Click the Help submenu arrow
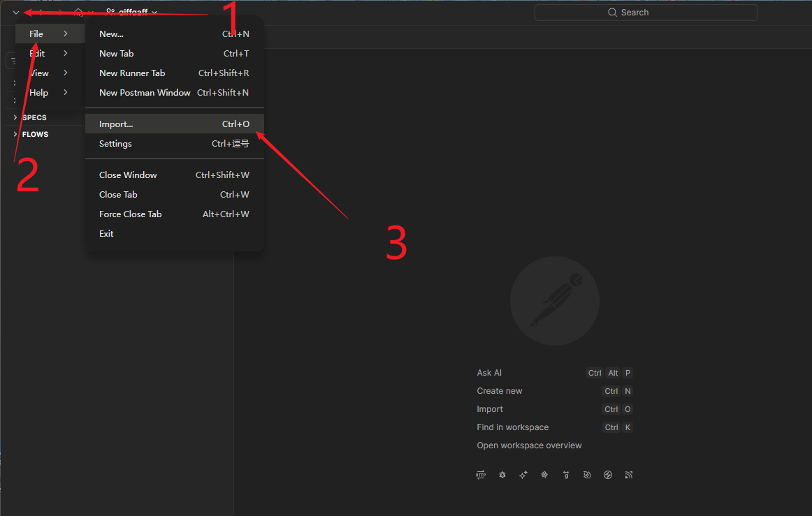 [x=65, y=93]
